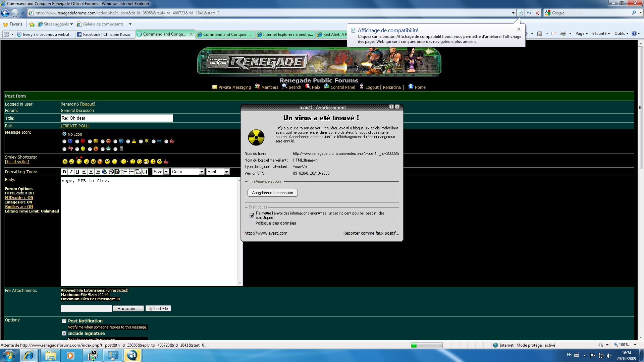Click the Insert Image icon in toolbar
Viewport: 644px width, 362px height.
(x=118, y=172)
